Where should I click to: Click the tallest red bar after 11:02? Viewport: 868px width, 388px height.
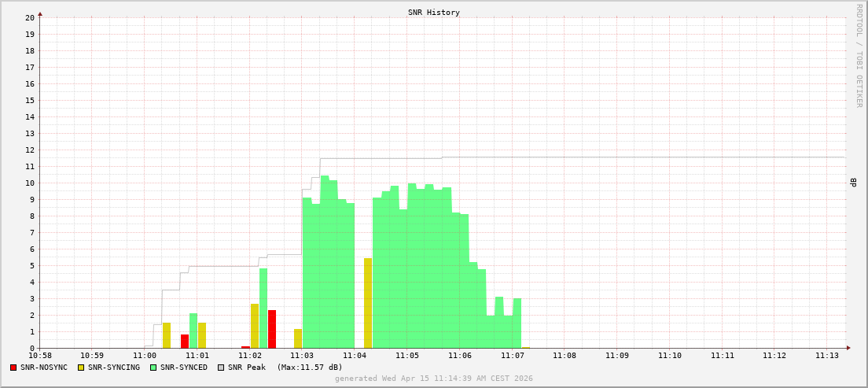[272, 329]
